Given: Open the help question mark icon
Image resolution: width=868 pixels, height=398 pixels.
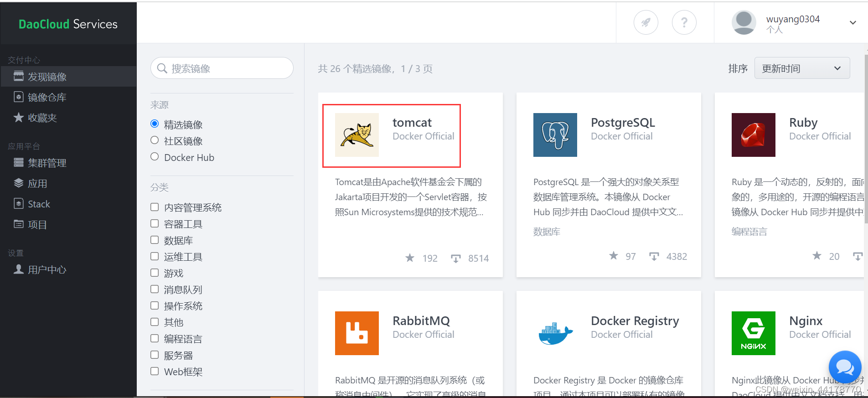Looking at the screenshot, I should coord(684,22).
